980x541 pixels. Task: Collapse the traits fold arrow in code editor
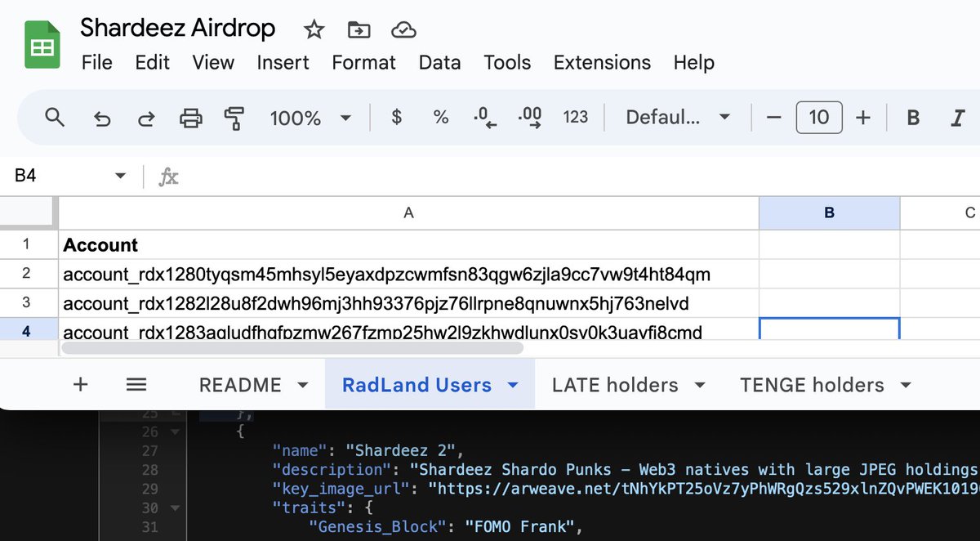point(175,507)
